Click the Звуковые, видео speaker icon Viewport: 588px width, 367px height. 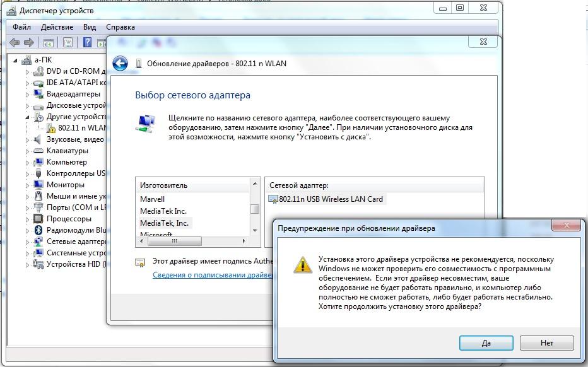(37, 139)
